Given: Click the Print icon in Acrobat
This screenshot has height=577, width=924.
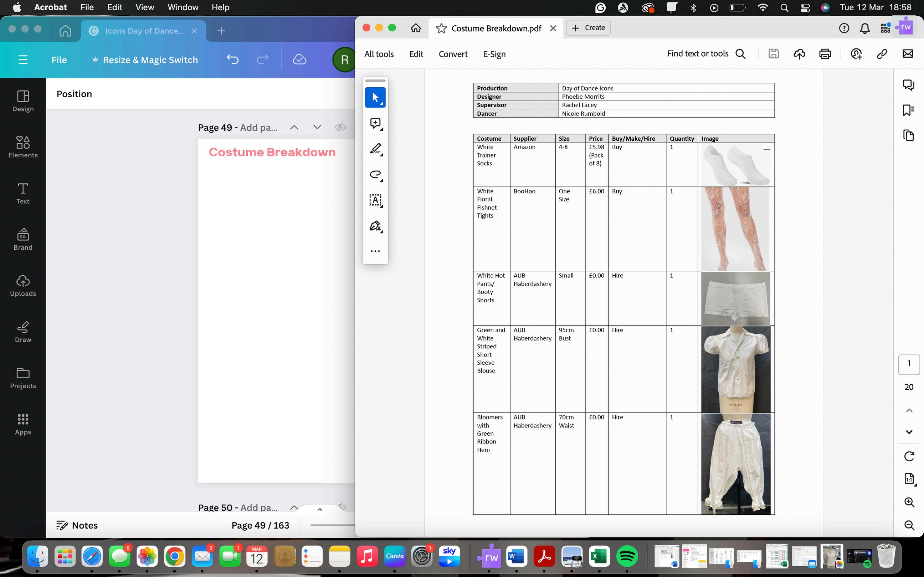Looking at the screenshot, I should (825, 54).
